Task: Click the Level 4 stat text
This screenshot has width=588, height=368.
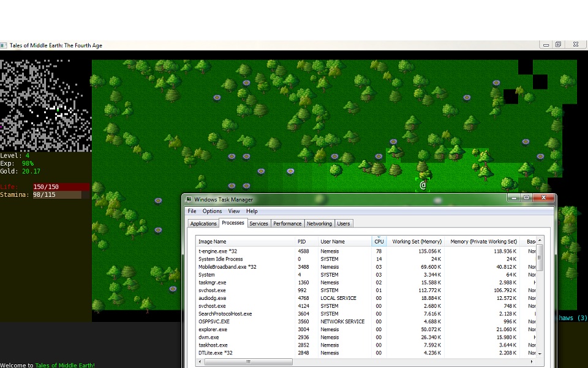Action: tap(15, 155)
